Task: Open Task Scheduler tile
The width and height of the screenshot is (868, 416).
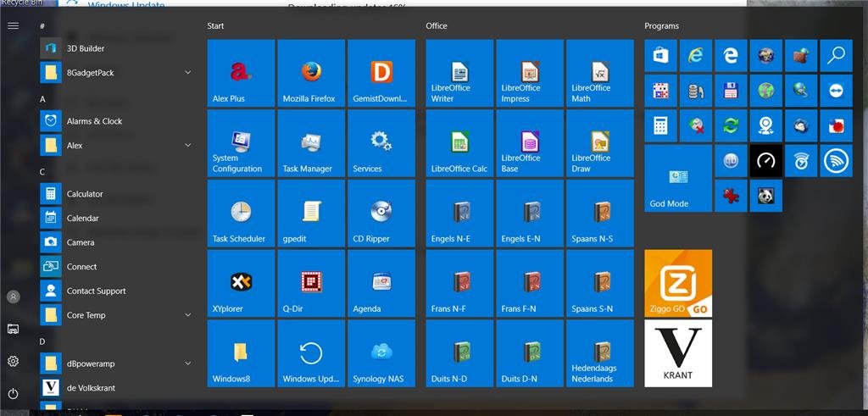Action: tap(241, 214)
